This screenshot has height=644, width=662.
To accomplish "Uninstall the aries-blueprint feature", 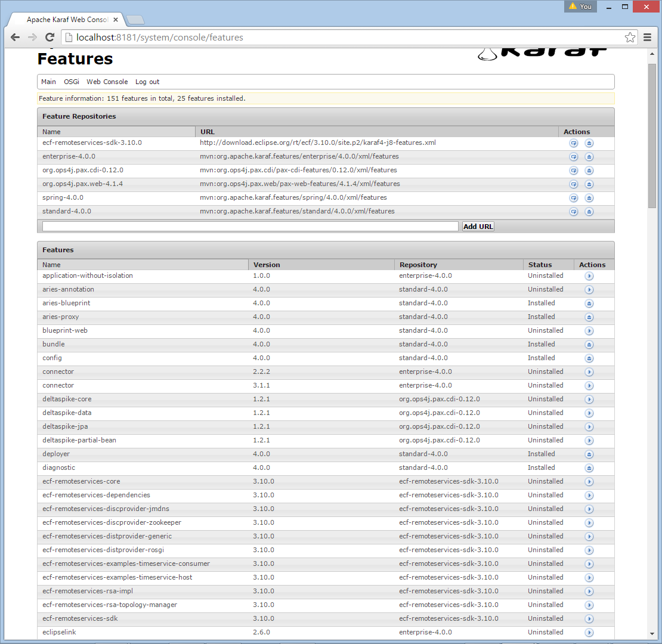I will pos(589,304).
